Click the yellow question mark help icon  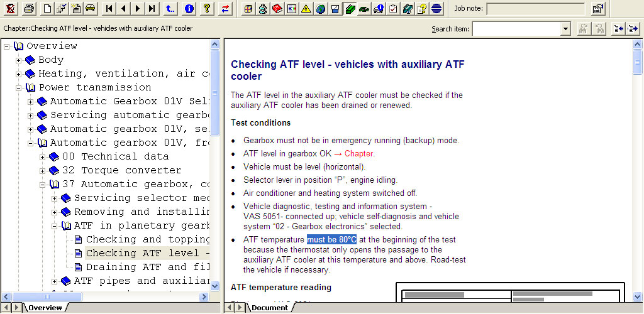206,9
